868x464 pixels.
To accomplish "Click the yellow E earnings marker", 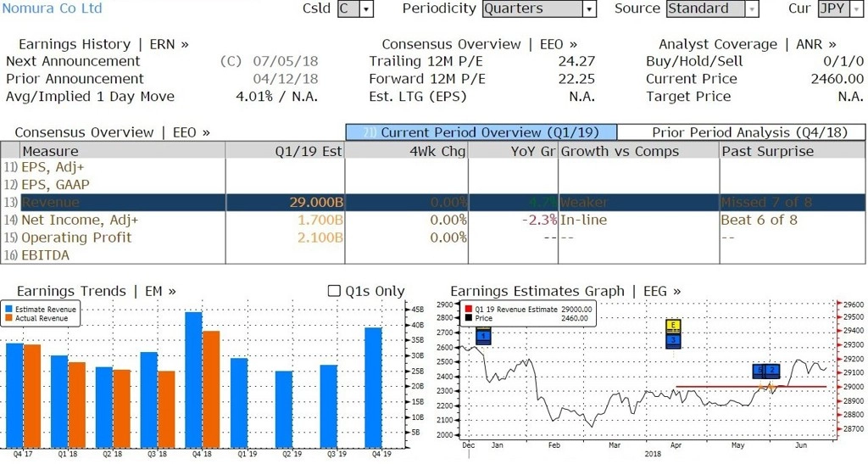I will (x=673, y=326).
